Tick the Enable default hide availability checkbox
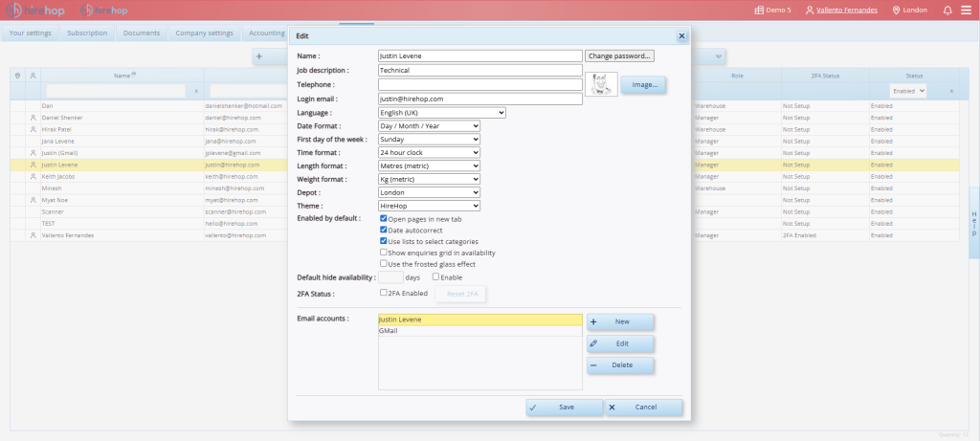Image resolution: width=980 pixels, height=441 pixels. click(435, 276)
